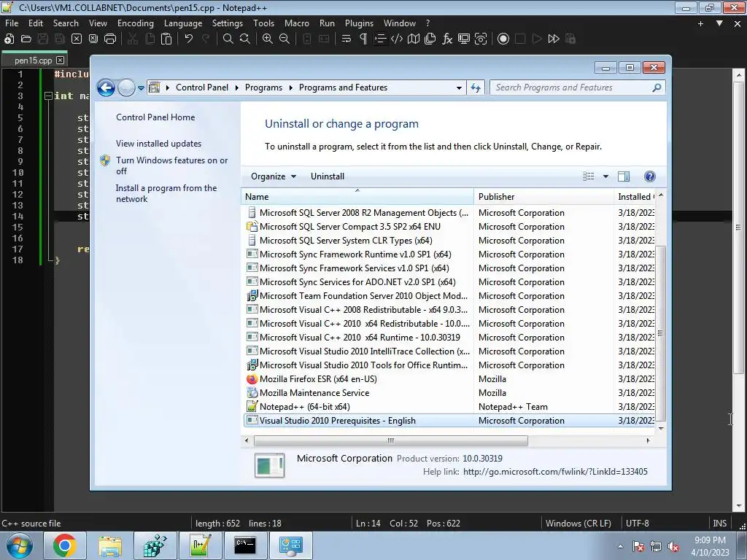Image resolution: width=747 pixels, height=560 pixels.
Task: Open Turn Windows features on or off
Action: (171, 166)
